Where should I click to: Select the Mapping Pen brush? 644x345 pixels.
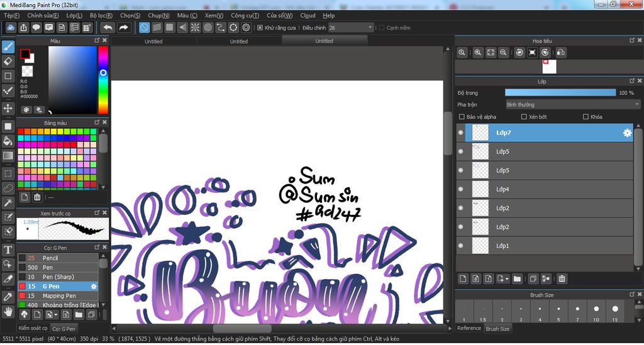pyautogui.click(x=58, y=296)
